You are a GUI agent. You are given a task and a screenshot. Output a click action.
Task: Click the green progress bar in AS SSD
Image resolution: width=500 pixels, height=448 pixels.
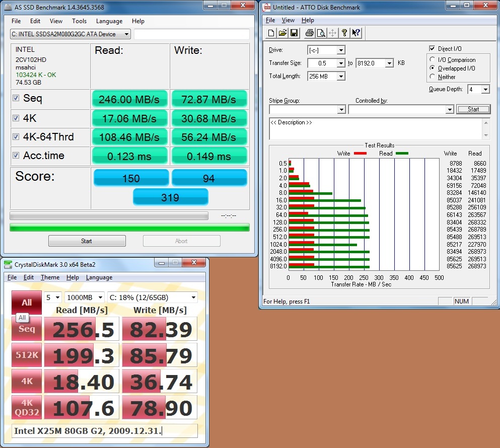[x=129, y=228]
